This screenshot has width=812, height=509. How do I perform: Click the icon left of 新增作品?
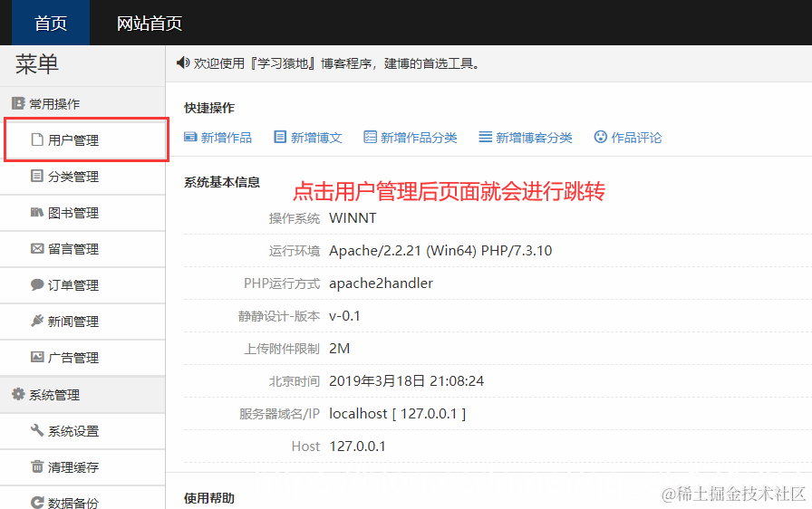tap(190, 137)
